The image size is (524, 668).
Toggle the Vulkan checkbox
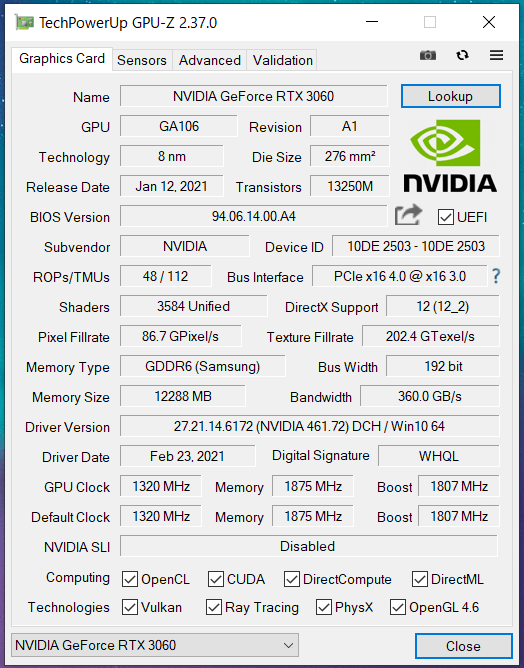coord(130,608)
